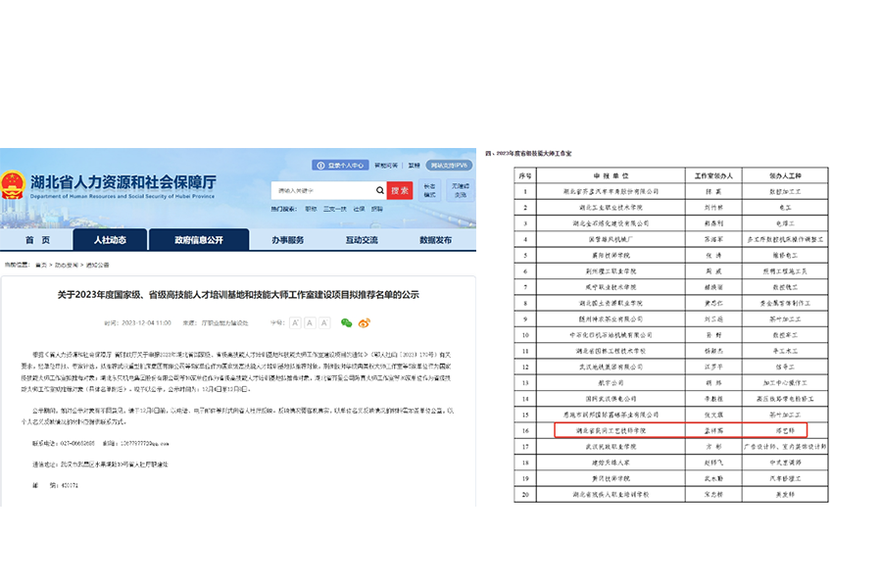
Task: Click the red 搜索 search button
Action: (401, 190)
